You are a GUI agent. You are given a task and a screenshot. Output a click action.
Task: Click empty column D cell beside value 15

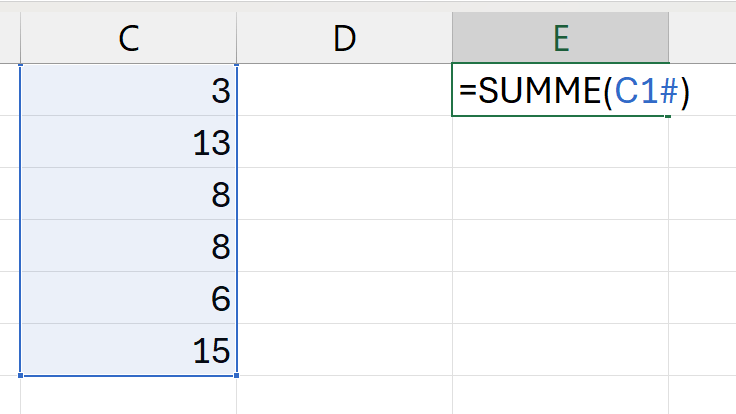click(x=344, y=350)
